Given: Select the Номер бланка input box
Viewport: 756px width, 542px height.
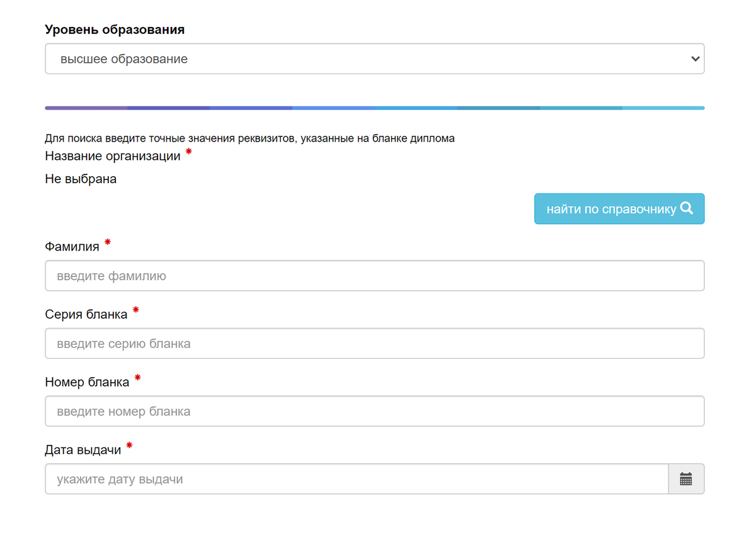Looking at the screenshot, I should (x=374, y=412).
